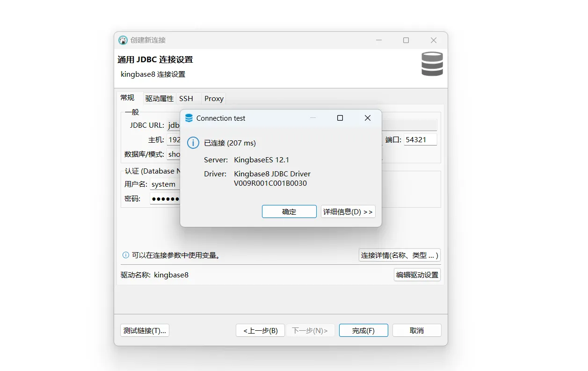Click the 确定 button in Connection test
Screen dimensions: 588x371
tap(289, 211)
